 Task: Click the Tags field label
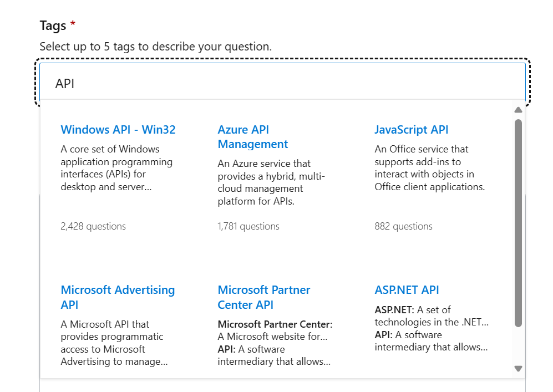click(x=53, y=26)
